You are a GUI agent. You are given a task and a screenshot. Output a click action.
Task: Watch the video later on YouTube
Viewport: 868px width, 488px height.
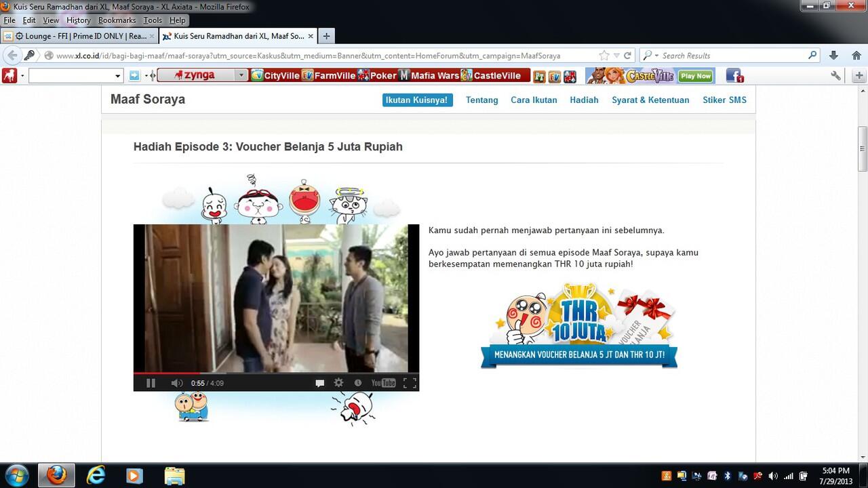358,382
